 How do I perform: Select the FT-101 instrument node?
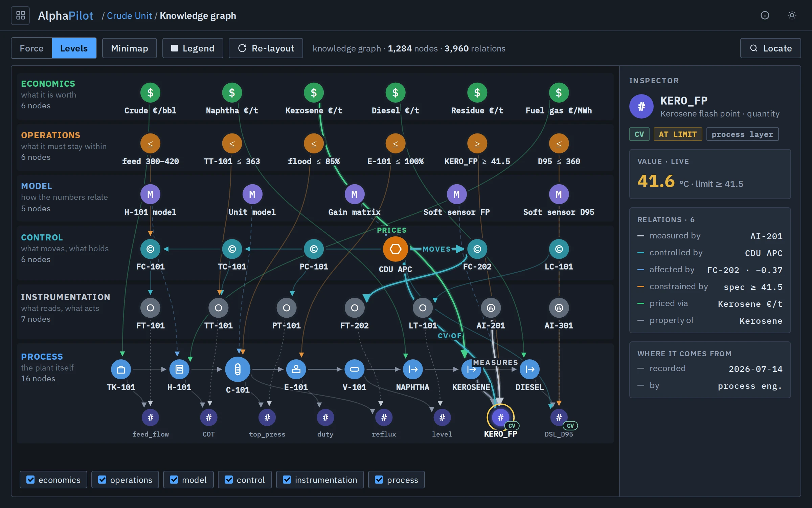click(x=150, y=308)
